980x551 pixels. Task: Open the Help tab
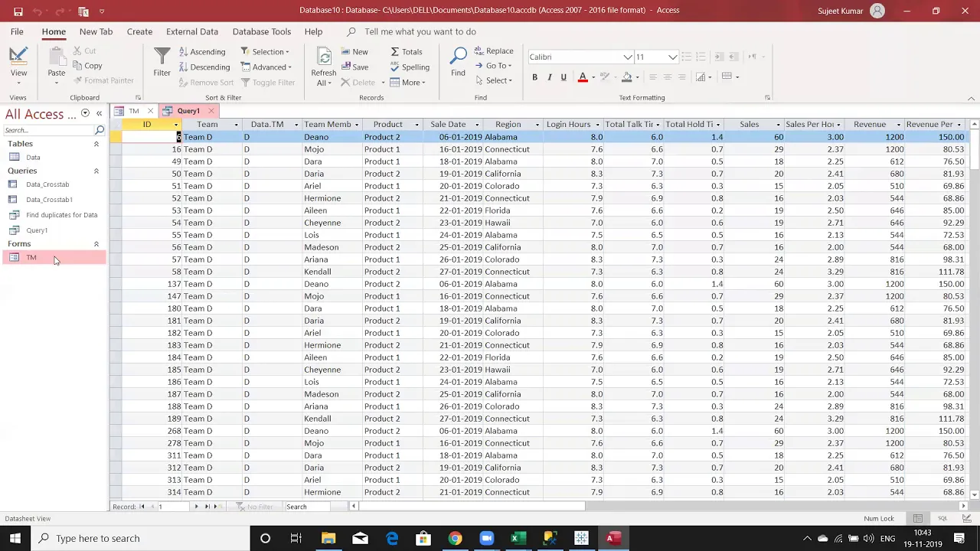[x=313, y=31]
